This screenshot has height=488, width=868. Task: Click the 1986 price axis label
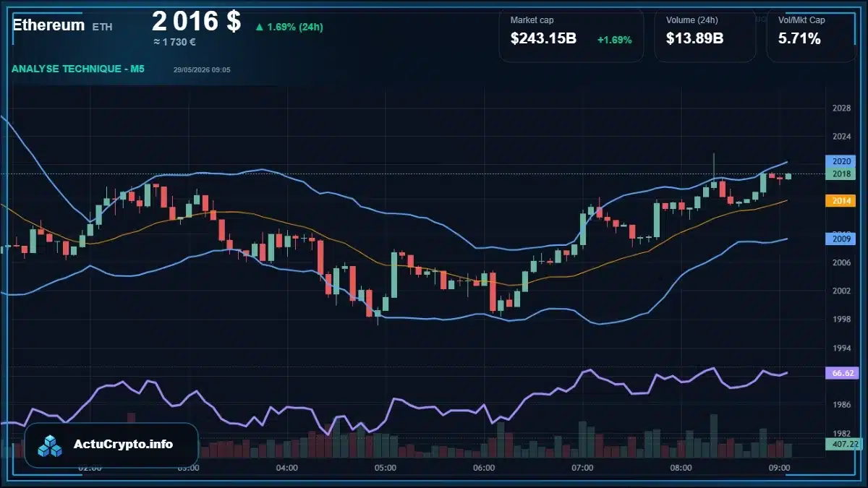pyautogui.click(x=841, y=405)
